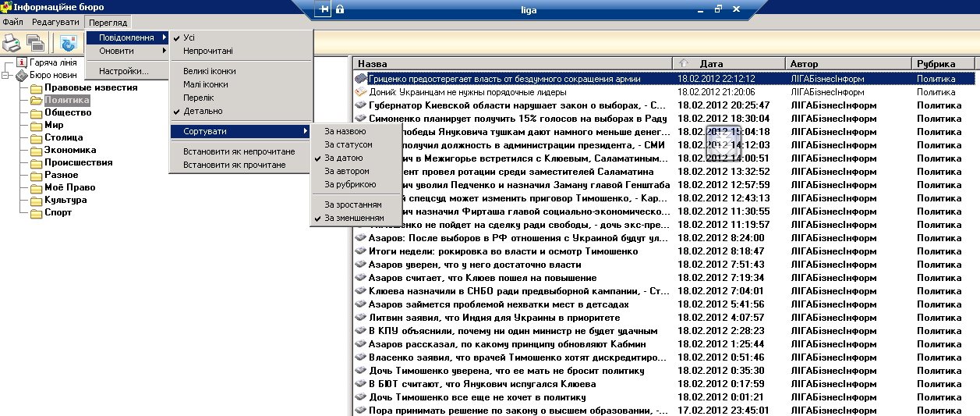Screen dimensions: 980x416
Task: Collapse the Бюро новин tree node
Action: tap(6, 75)
